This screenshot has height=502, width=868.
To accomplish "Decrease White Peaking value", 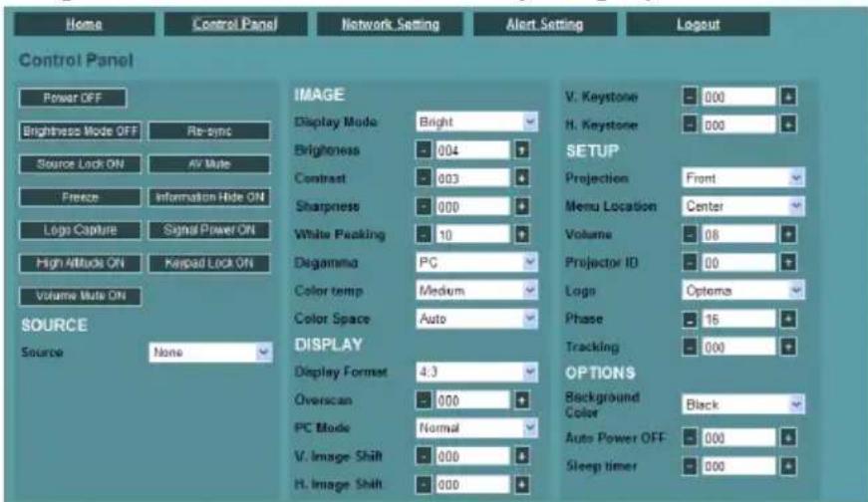I will click(x=424, y=235).
